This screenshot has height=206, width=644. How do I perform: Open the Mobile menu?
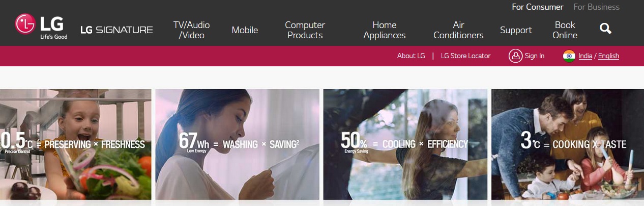coord(245,30)
